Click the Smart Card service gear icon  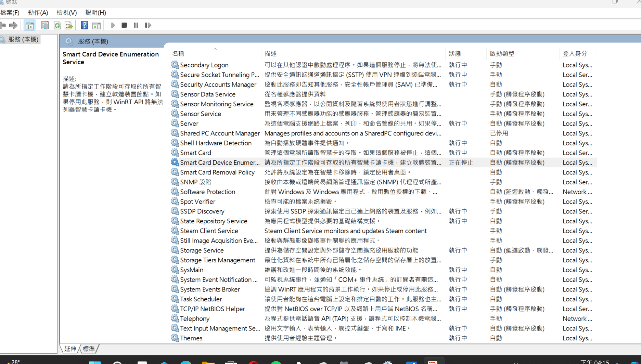tap(175, 153)
